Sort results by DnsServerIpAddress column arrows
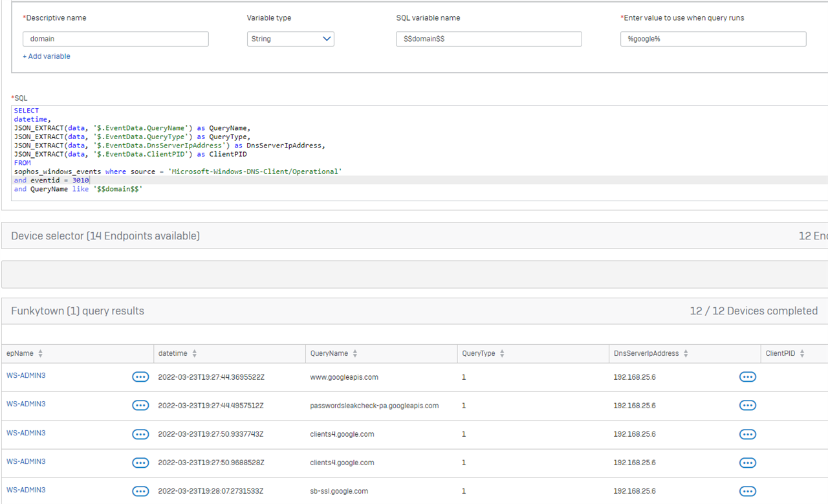Screen dimensions: 828x504 click(x=686, y=354)
